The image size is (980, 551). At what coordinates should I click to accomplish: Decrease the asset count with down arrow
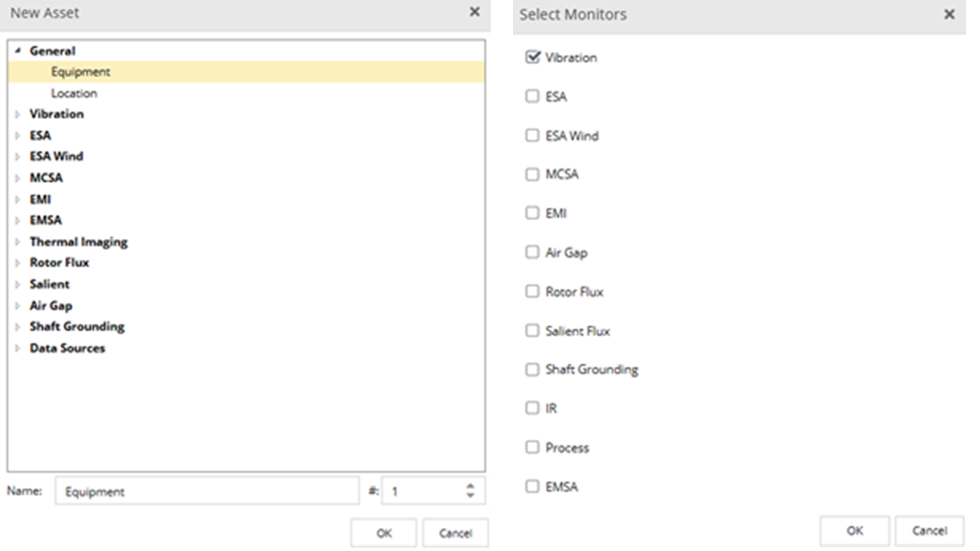[471, 497]
